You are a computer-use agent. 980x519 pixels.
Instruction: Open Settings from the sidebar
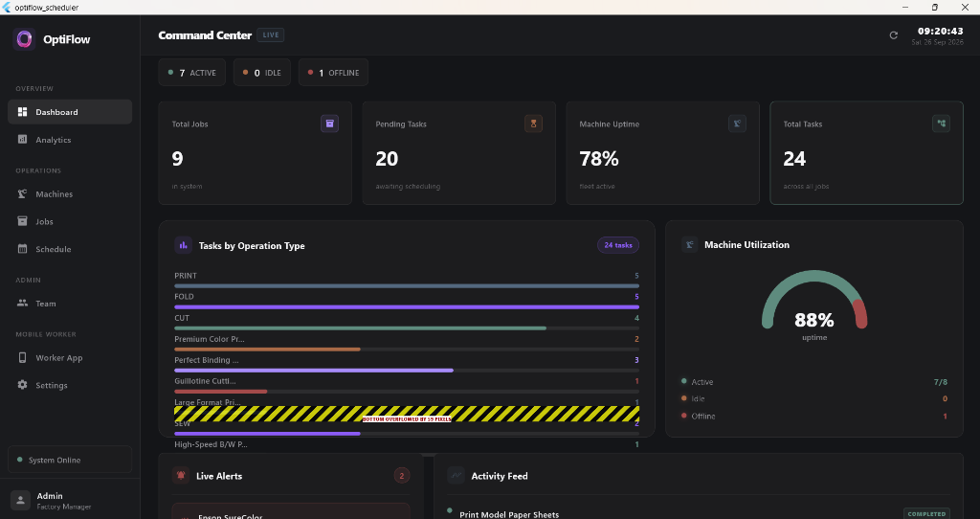click(70, 385)
